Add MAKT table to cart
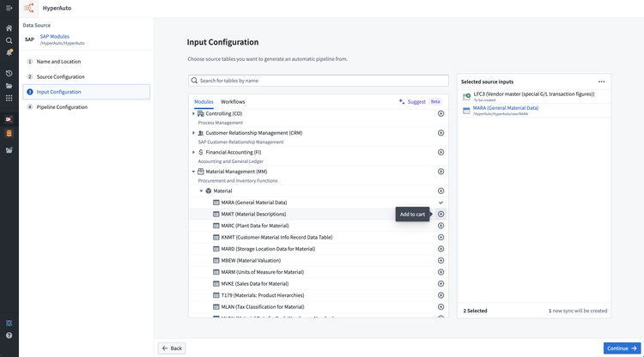 click(x=440, y=215)
